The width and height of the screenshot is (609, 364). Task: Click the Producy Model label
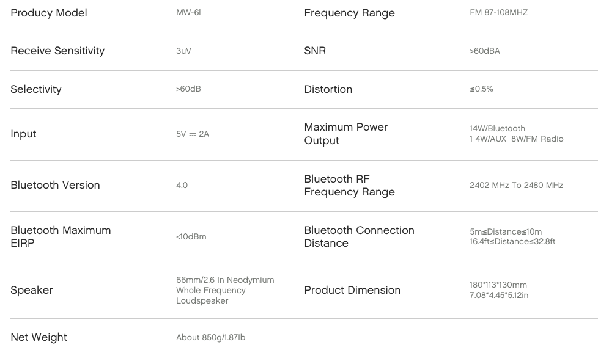tap(48, 13)
